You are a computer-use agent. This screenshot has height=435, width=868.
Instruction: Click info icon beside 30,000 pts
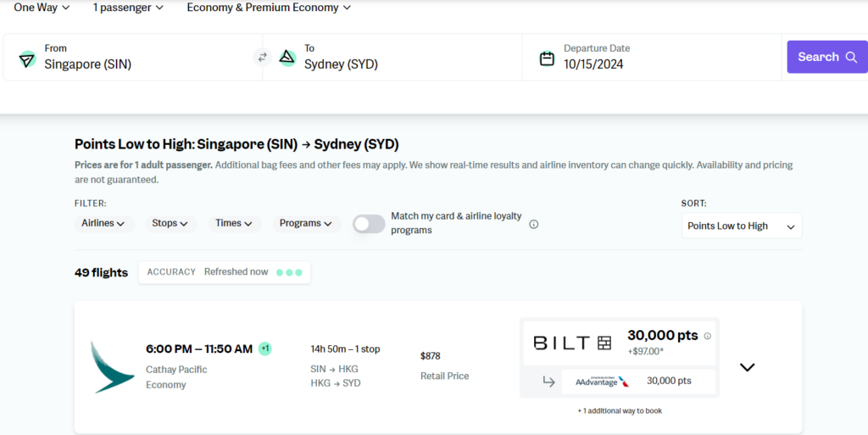708,336
